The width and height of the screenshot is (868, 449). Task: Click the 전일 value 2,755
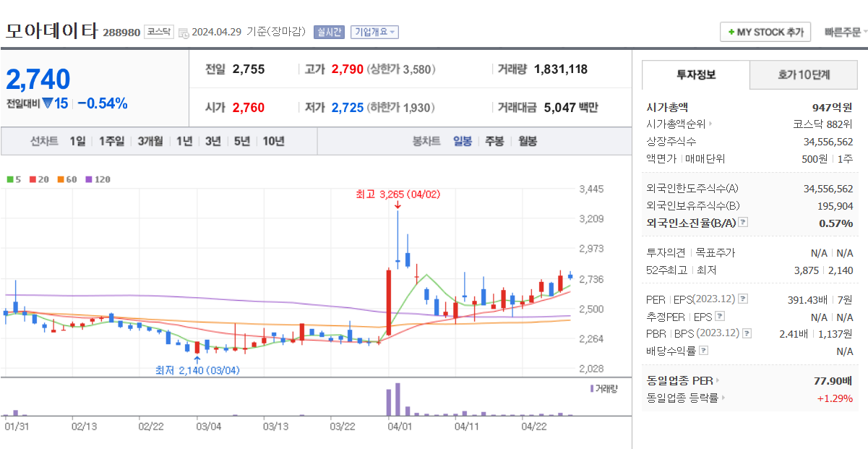click(249, 69)
